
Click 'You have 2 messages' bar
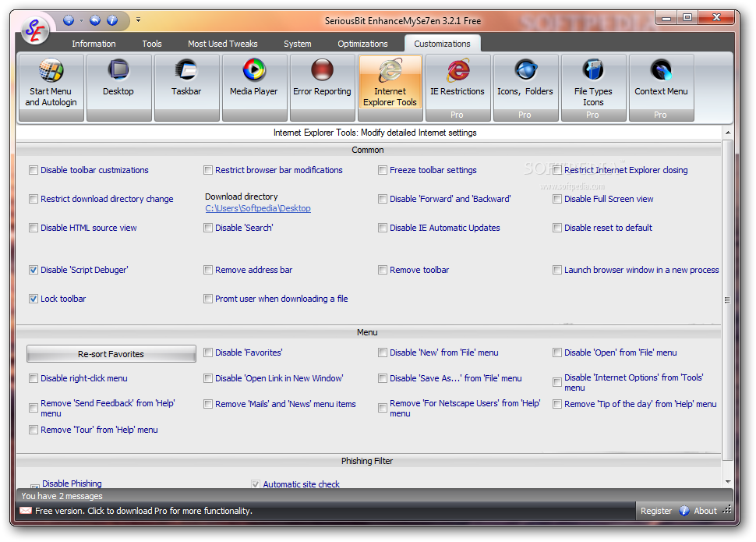click(x=62, y=496)
